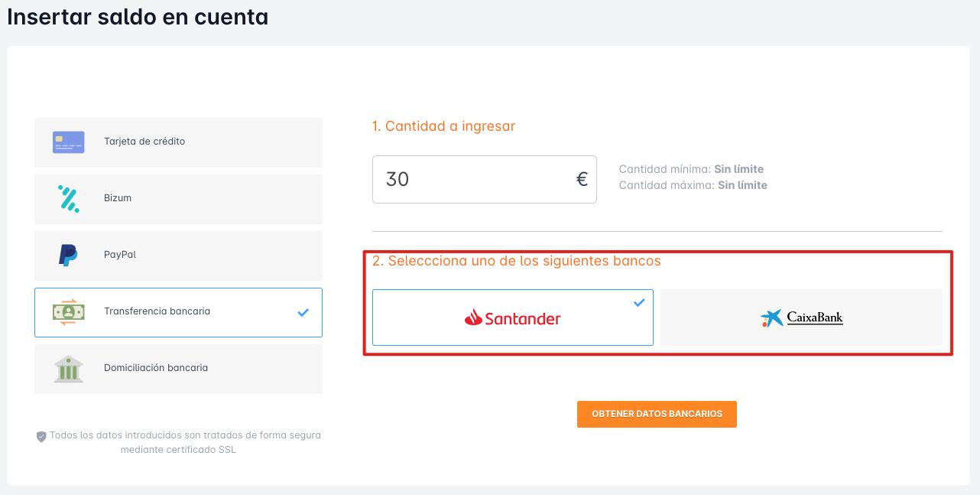
Task: Click the PayPal logo icon
Action: tap(68, 255)
